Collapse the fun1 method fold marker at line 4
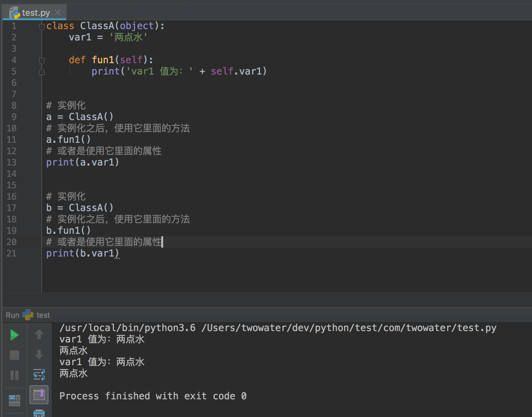 click(x=42, y=60)
